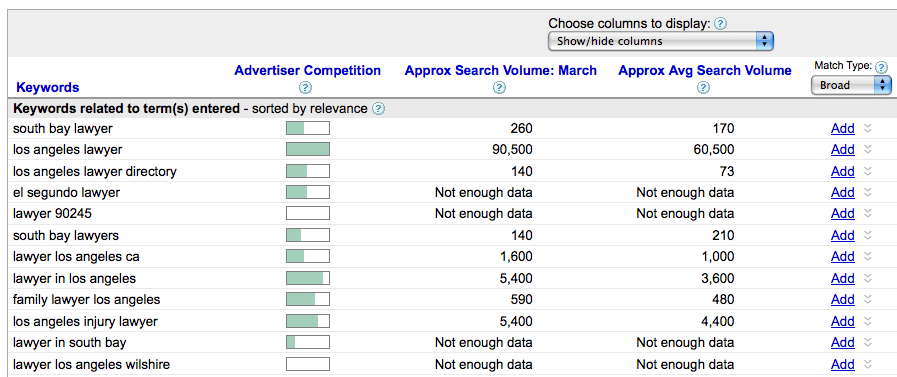Expand chevron for lawyer in los angeles row
The height and width of the screenshot is (377, 897).
[x=868, y=278]
